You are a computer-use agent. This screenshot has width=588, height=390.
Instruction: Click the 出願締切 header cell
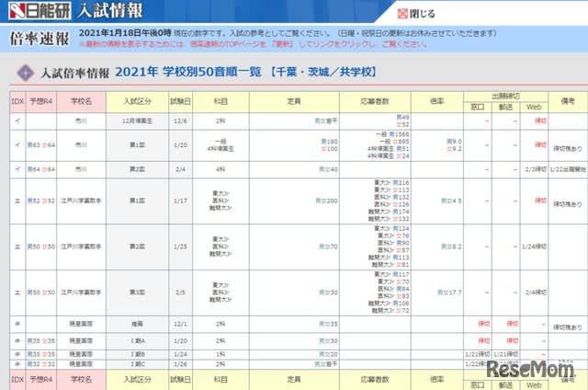(505, 96)
